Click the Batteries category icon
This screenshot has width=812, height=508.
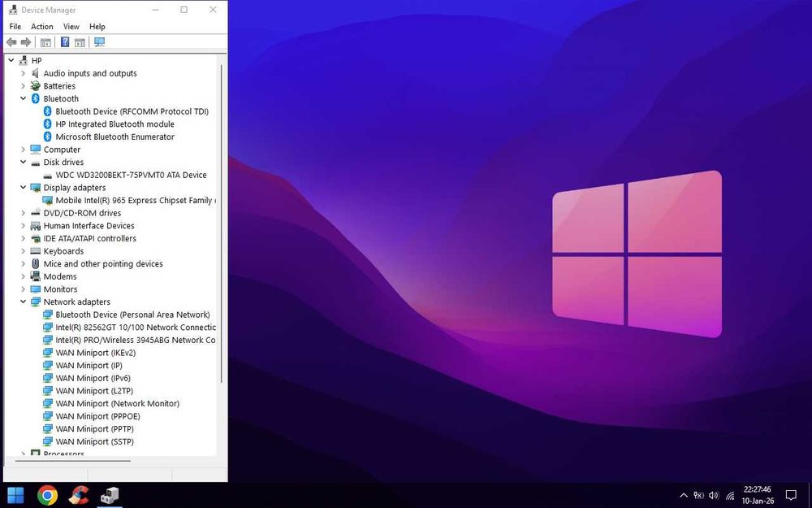[x=35, y=86]
